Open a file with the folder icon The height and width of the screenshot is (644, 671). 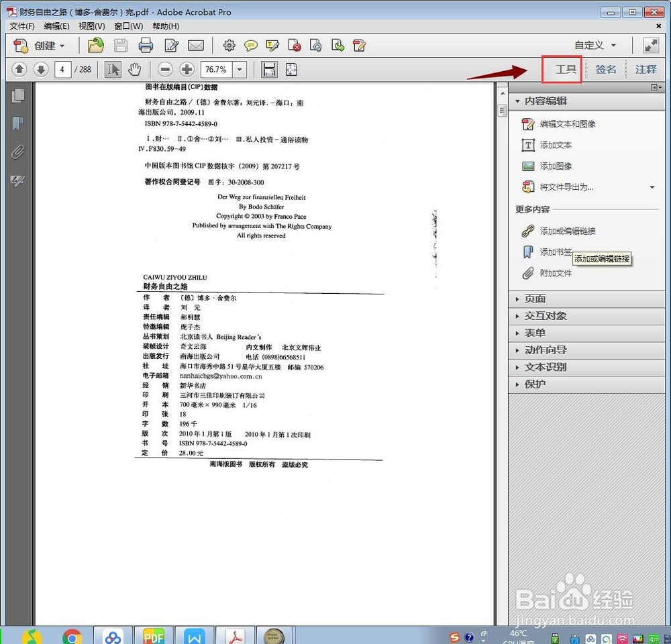pyautogui.click(x=95, y=46)
